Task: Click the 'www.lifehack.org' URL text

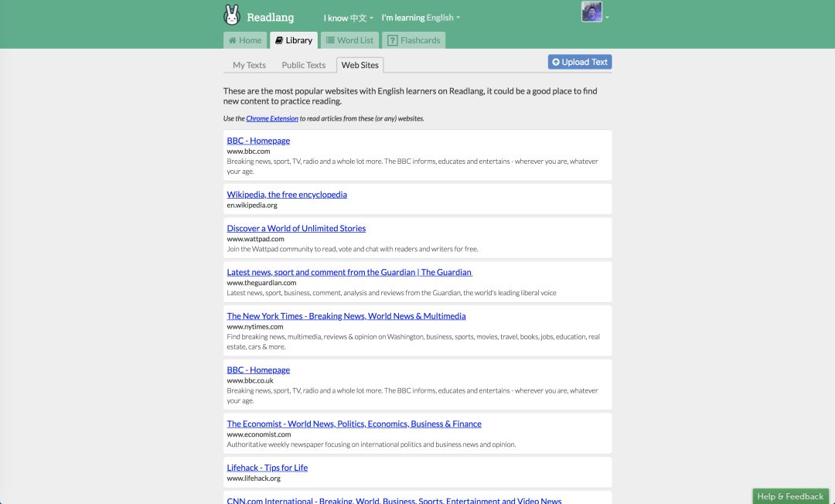Action: click(254, 478)
